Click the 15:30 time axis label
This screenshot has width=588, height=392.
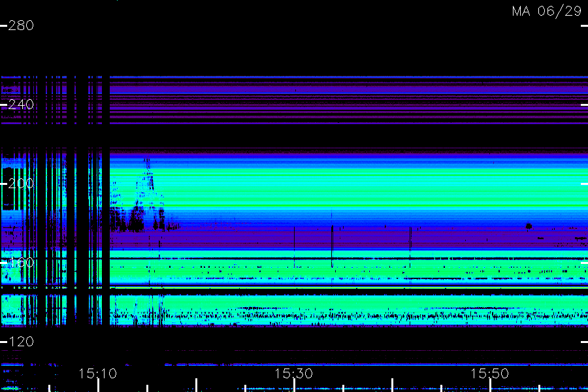(x=293, y=374)
